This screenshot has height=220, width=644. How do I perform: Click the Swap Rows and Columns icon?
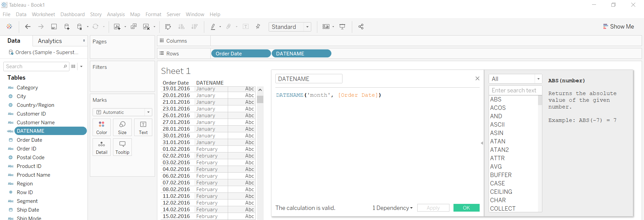pyautogui.click(x=168, y=27)
